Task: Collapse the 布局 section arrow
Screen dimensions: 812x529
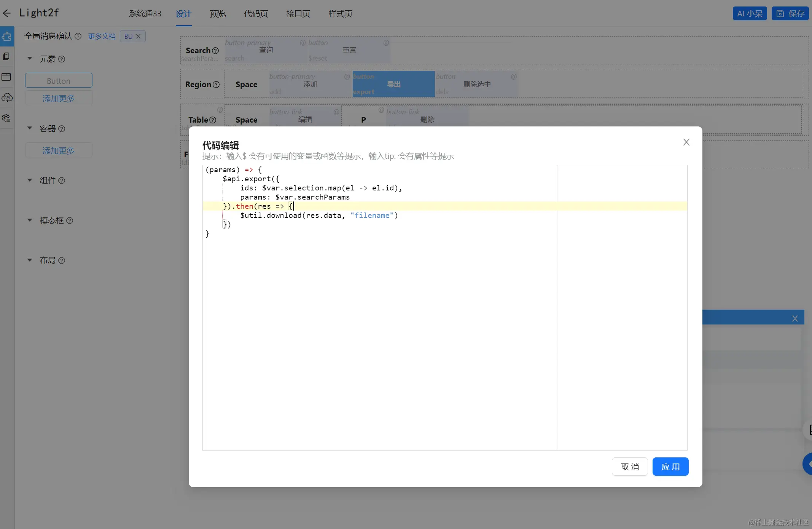Action: [30, 260]
